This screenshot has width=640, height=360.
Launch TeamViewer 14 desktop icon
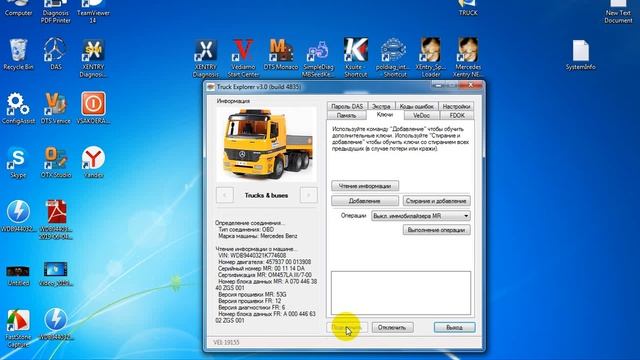(x=93, y=11)
